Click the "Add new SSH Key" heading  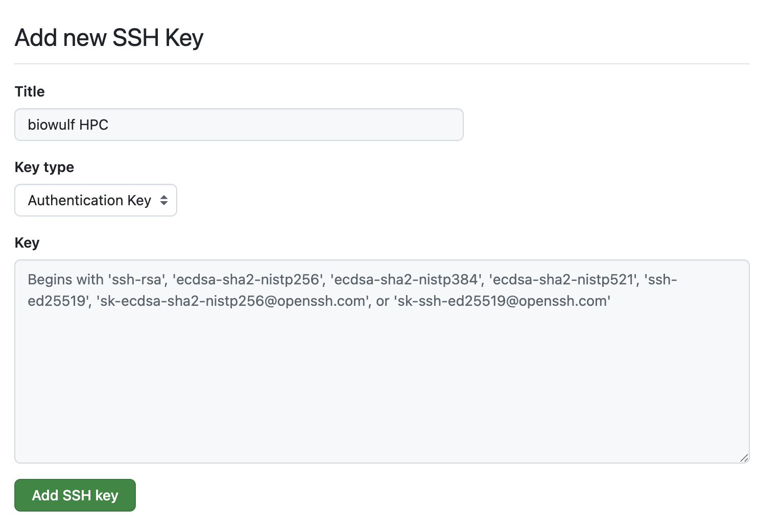(x=109, y=37)
